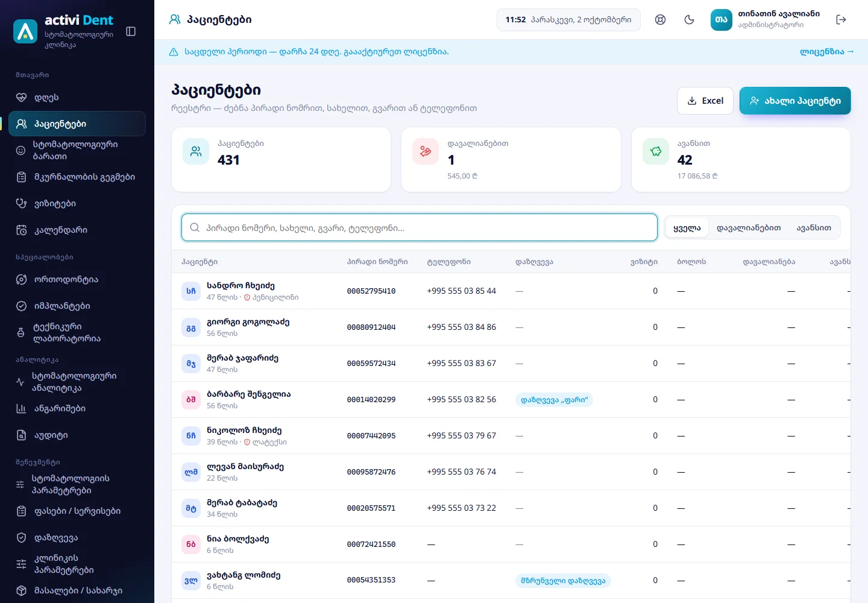The width and height of the screenshot is (868, 603).
Task: Click the იმპლანტები sidebar icon
Action: click(21, 306)
